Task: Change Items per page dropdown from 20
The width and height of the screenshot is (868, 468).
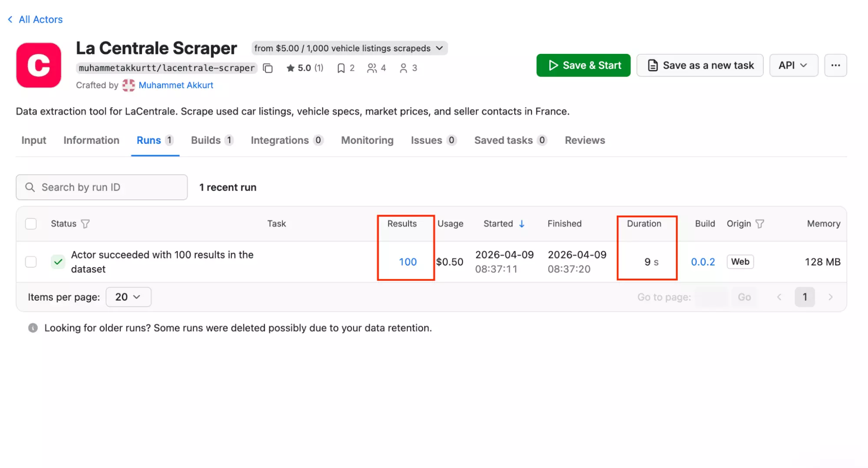Action: click(x=129, y=297)
